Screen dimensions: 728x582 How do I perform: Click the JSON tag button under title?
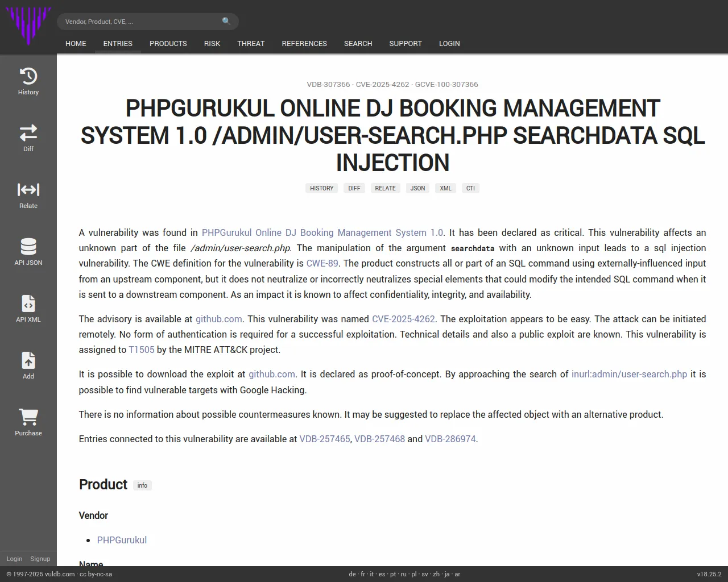pyautogui.click(x=417, y=188)
